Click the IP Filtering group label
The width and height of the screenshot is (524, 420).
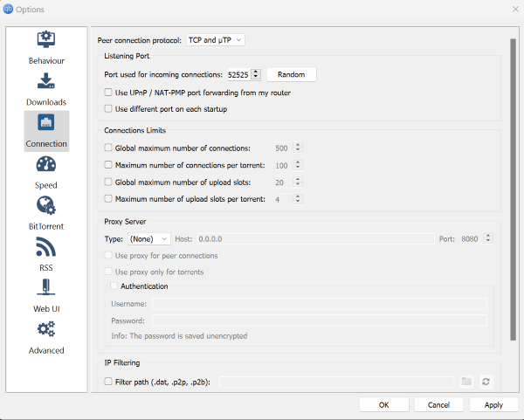[122, 362]
